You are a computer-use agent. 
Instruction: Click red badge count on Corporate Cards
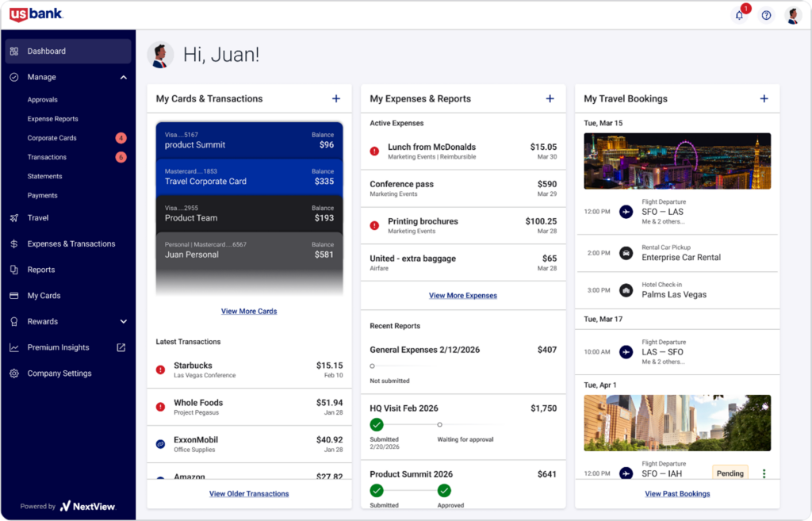coord(121,138)
